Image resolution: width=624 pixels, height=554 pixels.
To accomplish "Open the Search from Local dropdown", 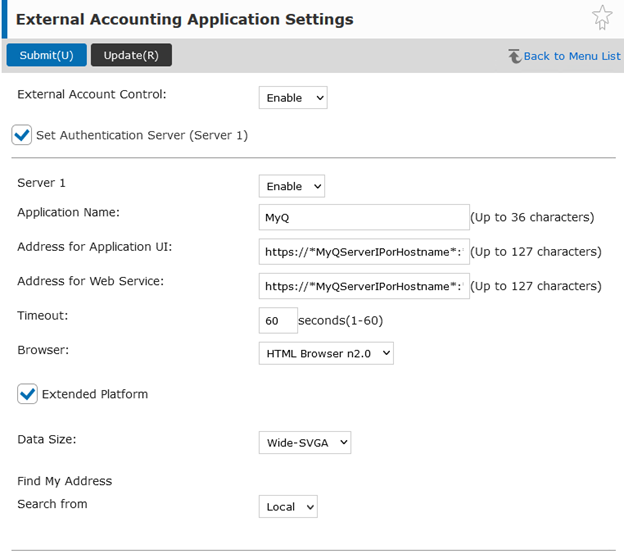I will tap(288, 507).
